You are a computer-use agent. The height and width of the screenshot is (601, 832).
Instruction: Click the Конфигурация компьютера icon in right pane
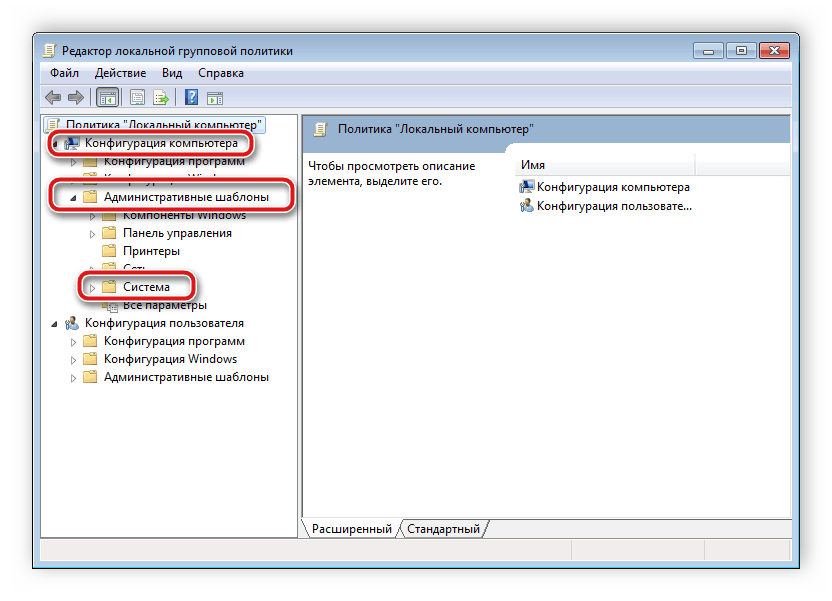[527, 186]
